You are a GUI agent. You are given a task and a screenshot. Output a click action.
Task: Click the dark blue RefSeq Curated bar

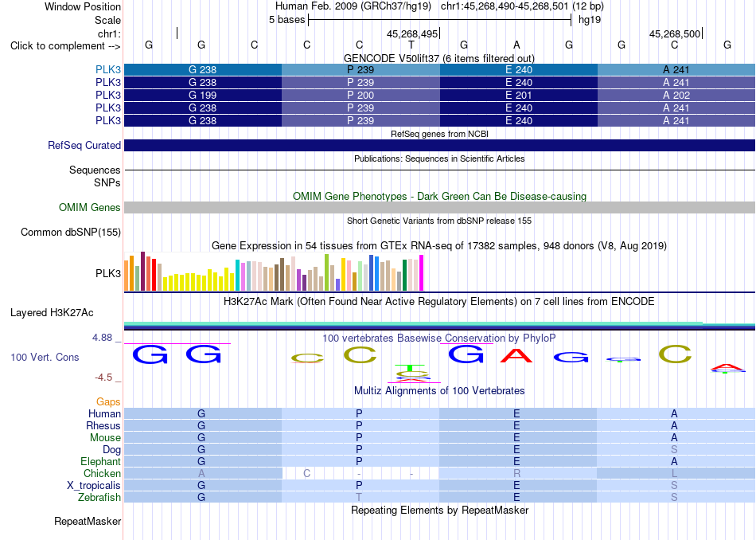coord(439,145)
